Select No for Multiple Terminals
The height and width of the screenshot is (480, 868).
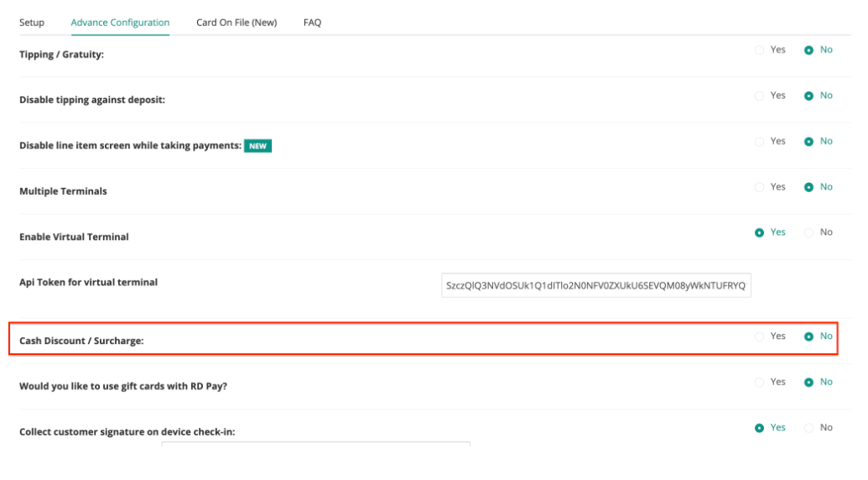pyautogui.click(x=808, y=187)
